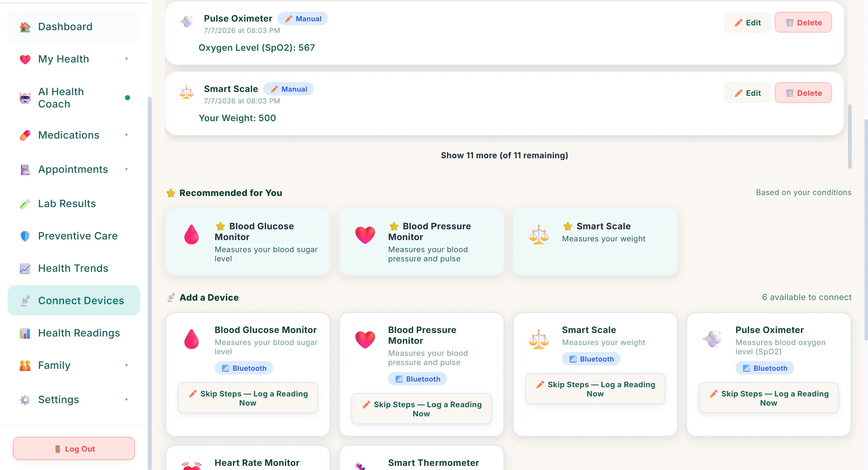
Task: Expand the My Health submenu arrow
Action: pos(127,59)
